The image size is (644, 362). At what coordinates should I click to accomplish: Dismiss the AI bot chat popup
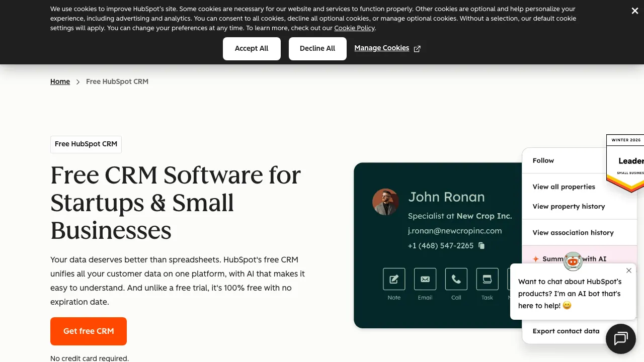tap(629, 270)
